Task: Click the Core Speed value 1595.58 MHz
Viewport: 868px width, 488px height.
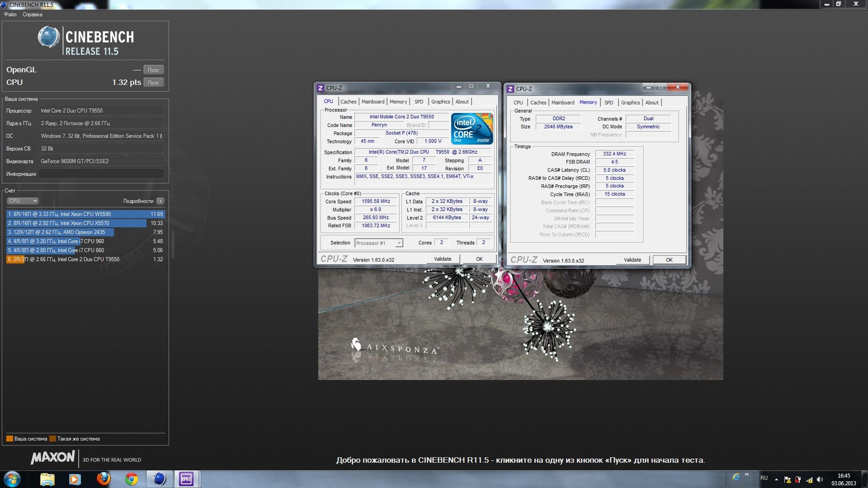Action: tap(376, 202)
